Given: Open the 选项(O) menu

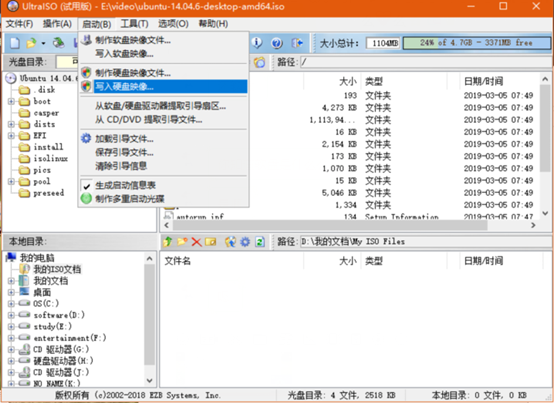Looking at the screenshot, I should click(x=173, y=24).
